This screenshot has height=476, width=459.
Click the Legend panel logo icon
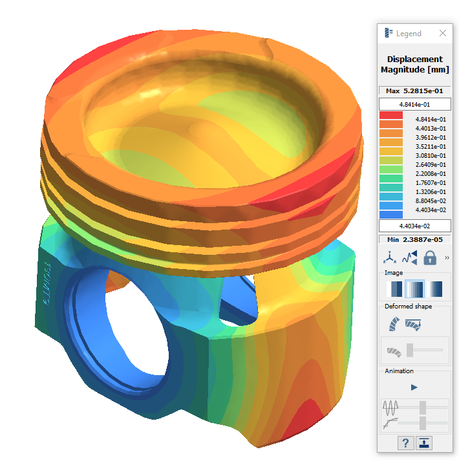tap(389, 33)
